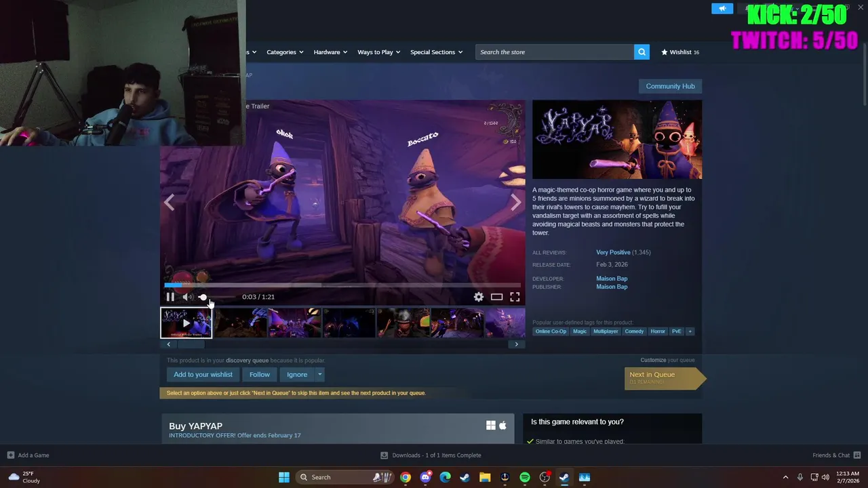Click the YAPYAP header capsule image

pyautogui.click(x=617, y=140)
